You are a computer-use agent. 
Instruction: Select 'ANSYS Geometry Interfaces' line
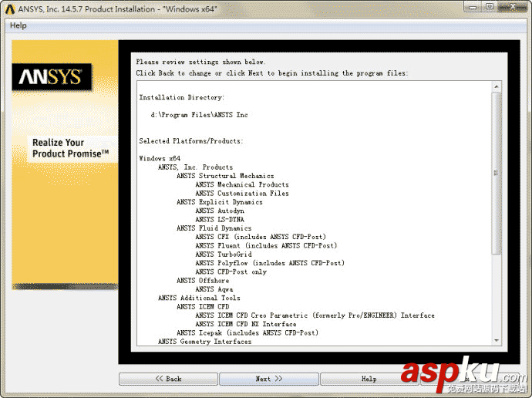[x=204, y=342]
